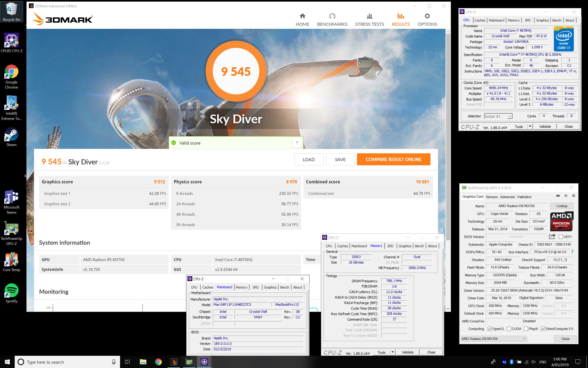
Task: Open the CPUID CPU-Z desktop shortcut
Action: (x=11, y=43)
